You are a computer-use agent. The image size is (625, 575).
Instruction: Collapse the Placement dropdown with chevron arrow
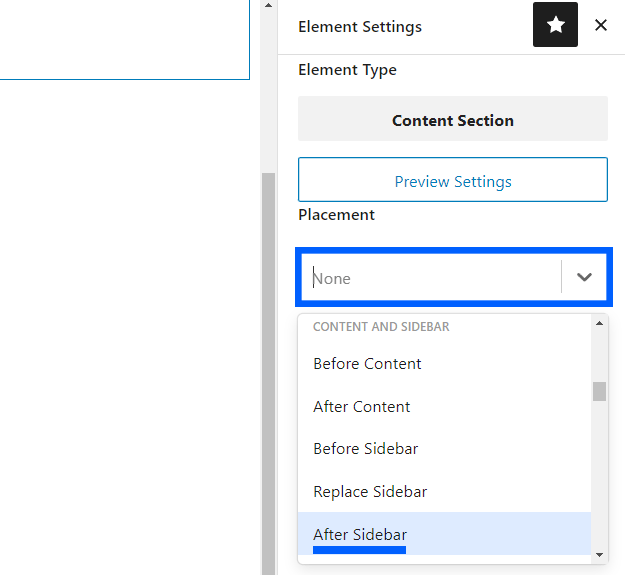585,278
